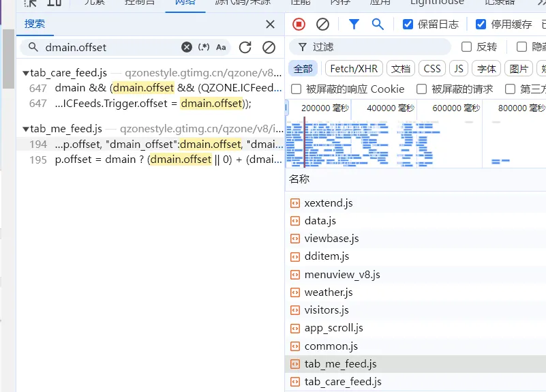Toggle the blue filter funnel icon
This screenshot has width=546, height=392.
[354, 25]
